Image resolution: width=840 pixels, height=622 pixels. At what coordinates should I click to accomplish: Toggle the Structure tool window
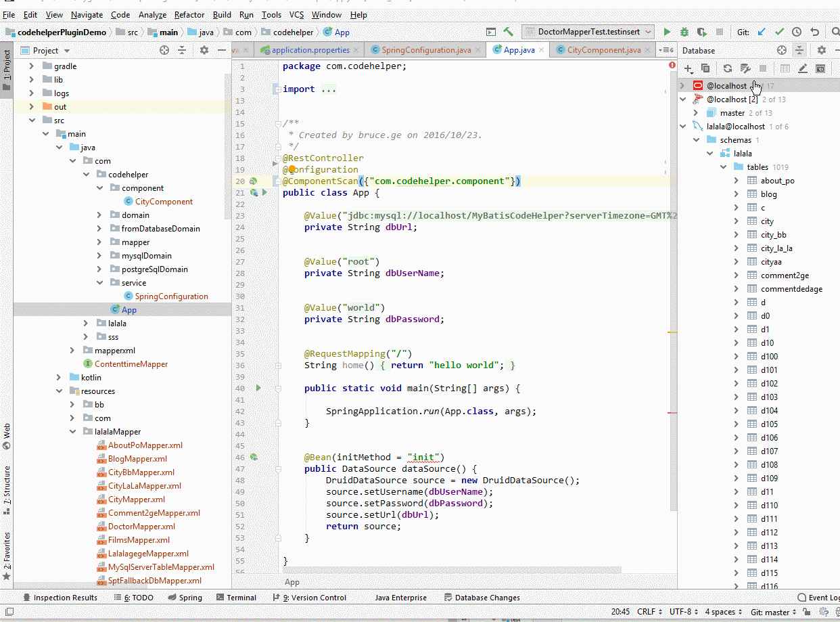click(x=7, y=485)
